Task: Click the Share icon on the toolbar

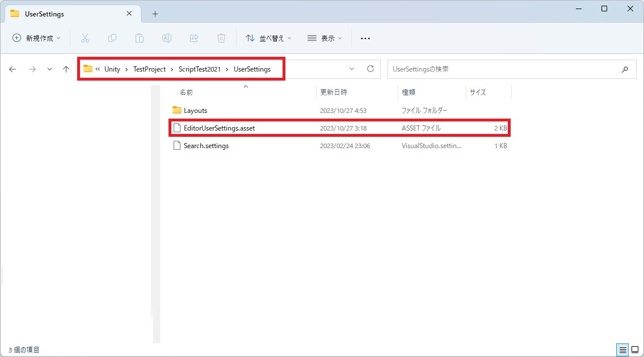Action: pyautogui.click(x=194, y=38)
